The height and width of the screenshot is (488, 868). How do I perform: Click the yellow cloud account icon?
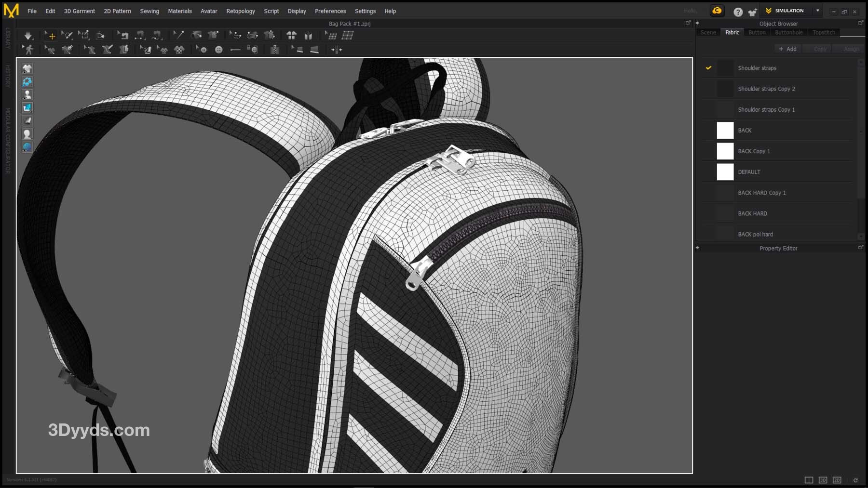(x=717, y=11)
